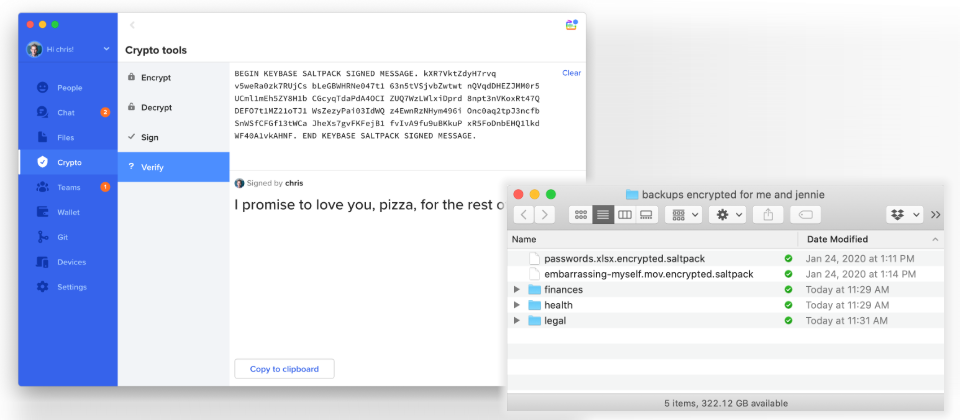Switch Finder to column view
This screenshot has width=960, height=420.
click(x=624, y=214)
